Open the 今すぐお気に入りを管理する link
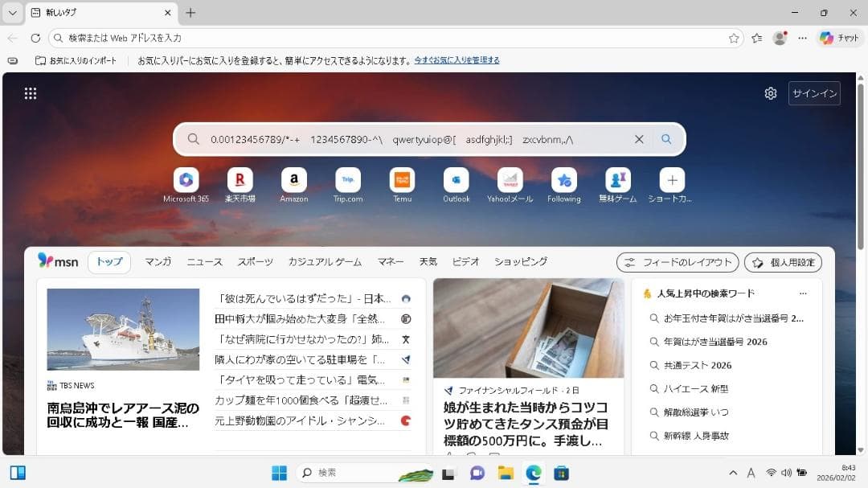 (x=457, y=59)
